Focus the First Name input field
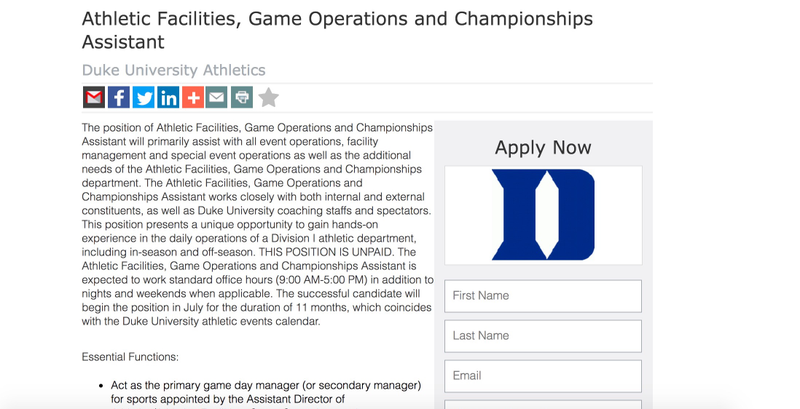 pos(543,296)
